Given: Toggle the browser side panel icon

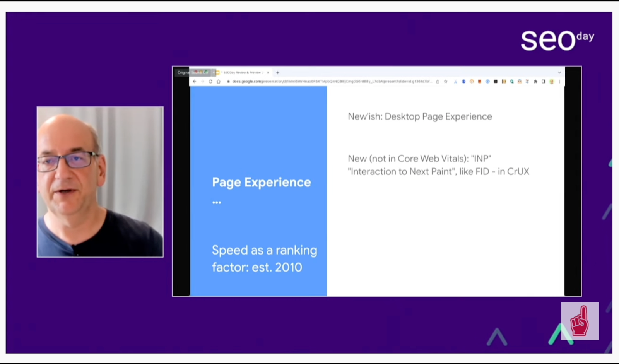Looking at the screenshot, I should 544,82.
